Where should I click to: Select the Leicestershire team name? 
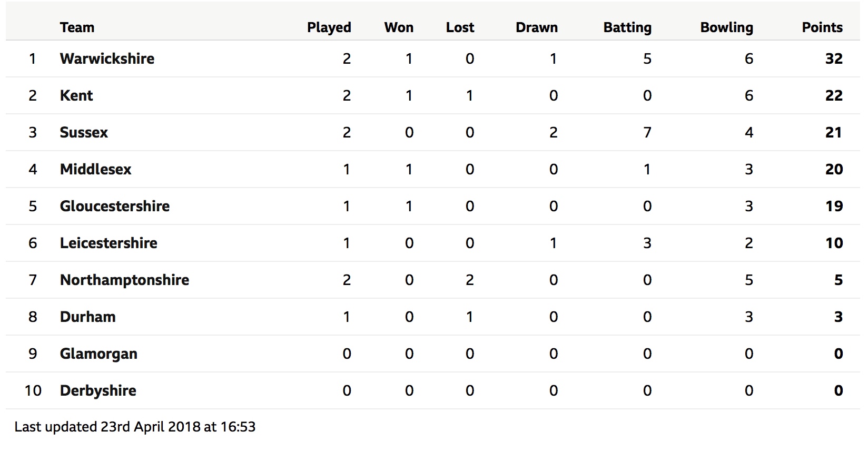pyautogui.click(x=108, y=243)
